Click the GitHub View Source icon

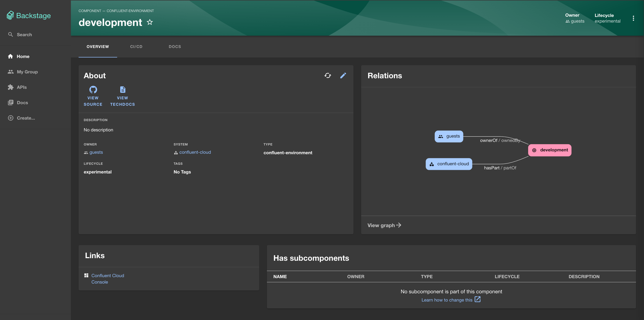pyautogui.click(x=93, y=90)
